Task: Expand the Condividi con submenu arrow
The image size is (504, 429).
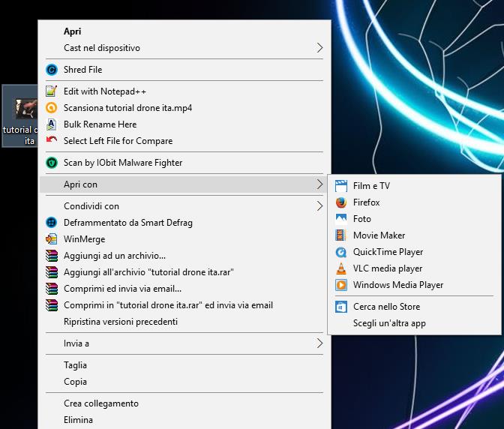Action: pyautogui.click(x=319, y=206)
